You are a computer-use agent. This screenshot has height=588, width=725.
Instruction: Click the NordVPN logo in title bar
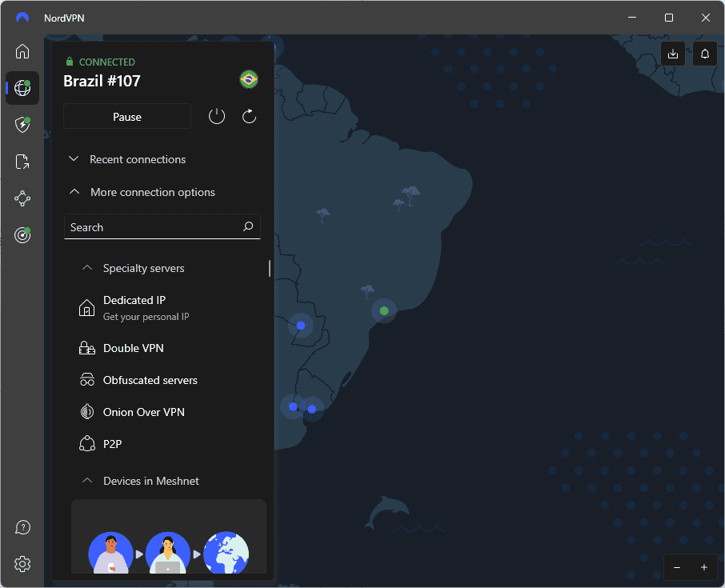(22, 18)
